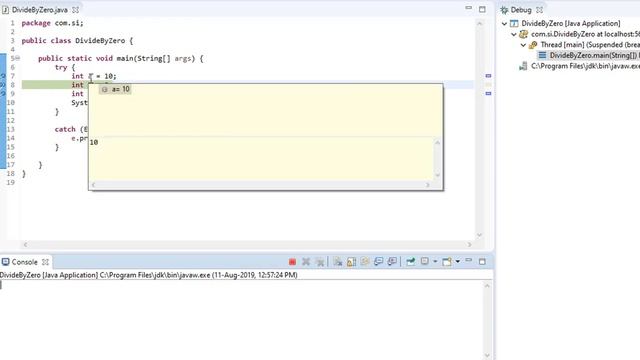Open the Open Console dropdown arrow

point(458,262)
